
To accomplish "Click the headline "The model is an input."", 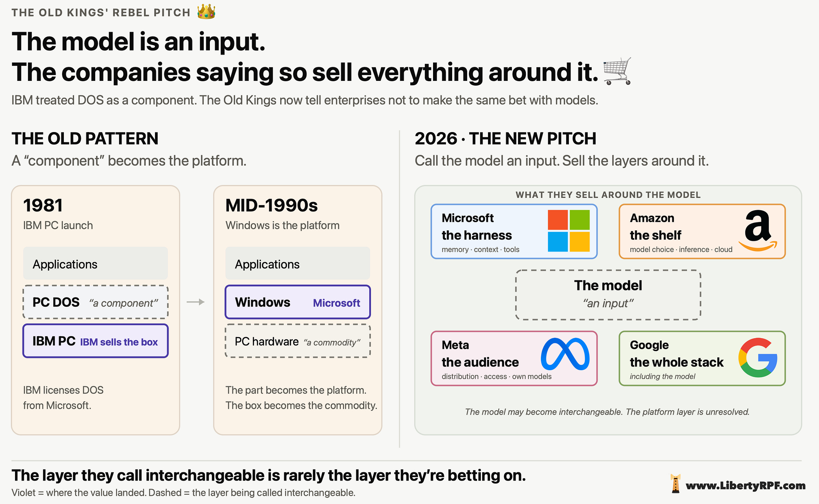I will coord(139,42).
